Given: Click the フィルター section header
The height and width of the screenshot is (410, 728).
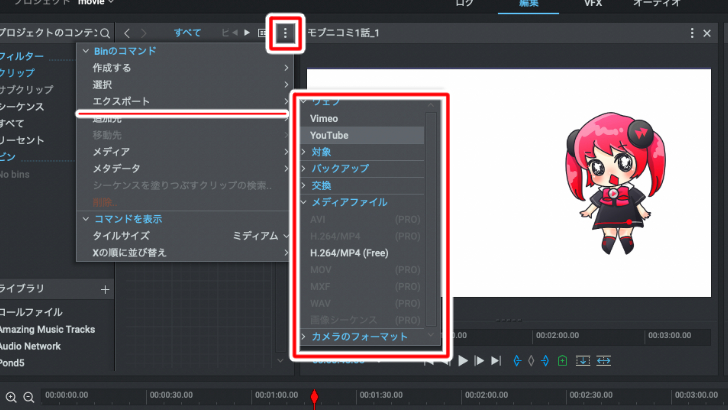Looking at the screenshot, I should click(x=22, y=56).
